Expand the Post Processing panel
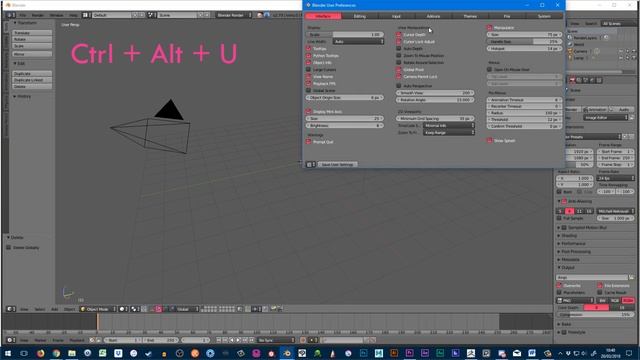Viewport: 640px width, 360px height. click(x=576, y=251)
